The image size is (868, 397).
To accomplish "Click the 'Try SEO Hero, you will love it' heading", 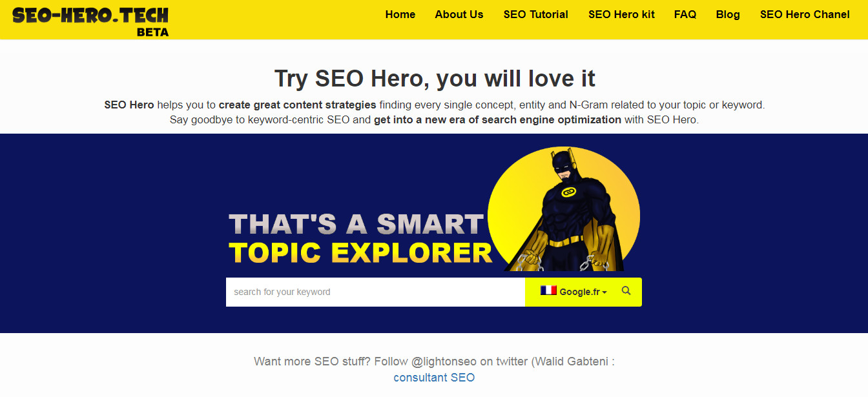I will tap(435, 78).
